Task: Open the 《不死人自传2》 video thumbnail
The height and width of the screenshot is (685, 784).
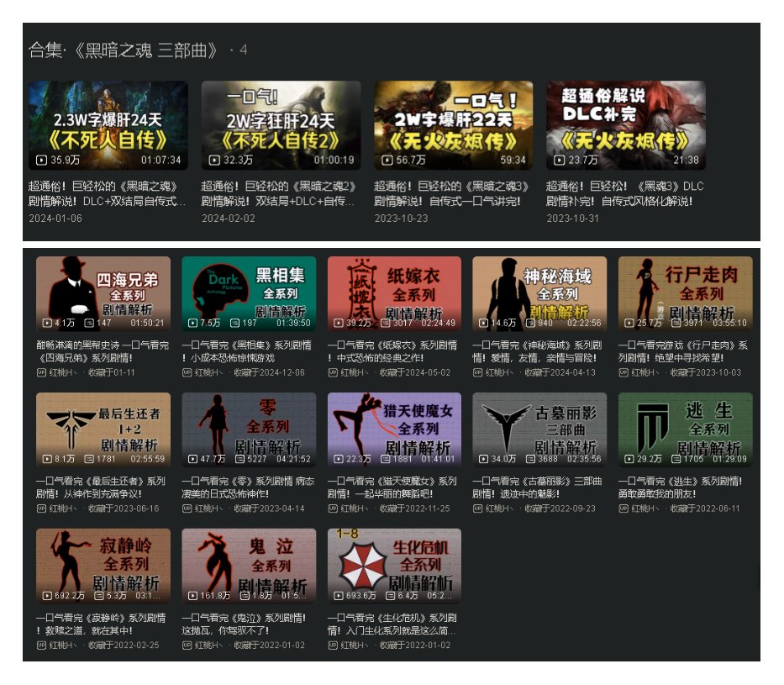Action: [281, 125]
